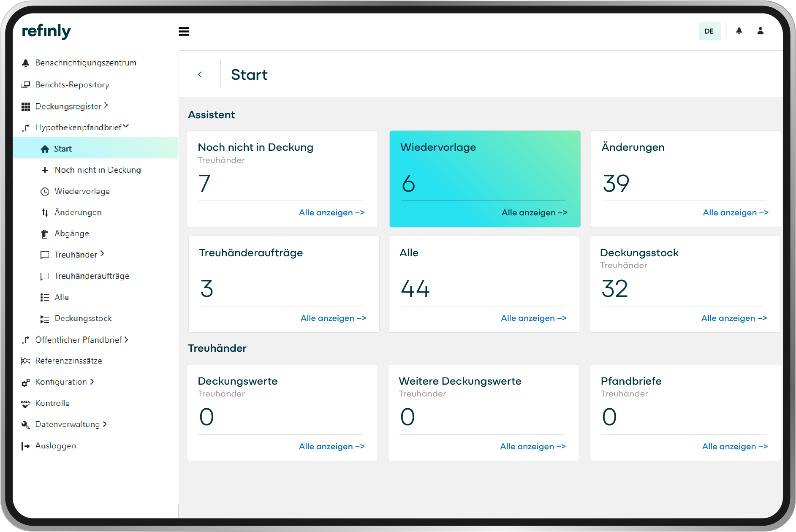The image size is (796, 532).
Task: Open the Benachrichtigungszentrum via bell icon
Action: [x=25, y=62]
